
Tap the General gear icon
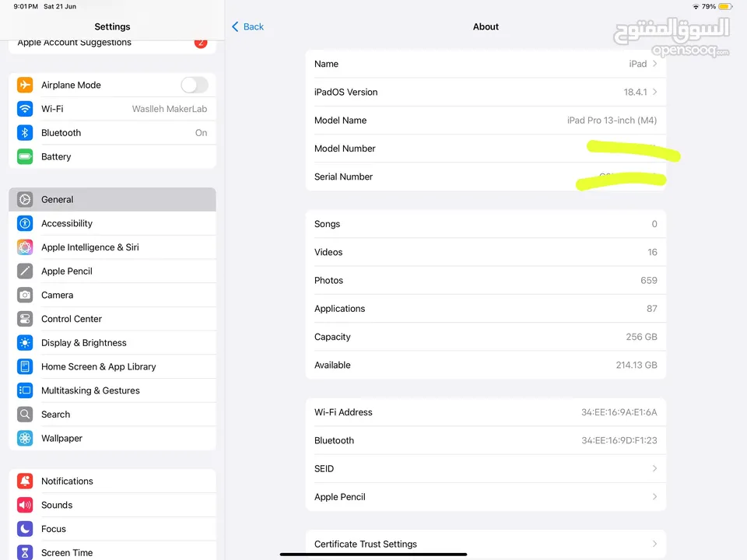pos(25,199)
